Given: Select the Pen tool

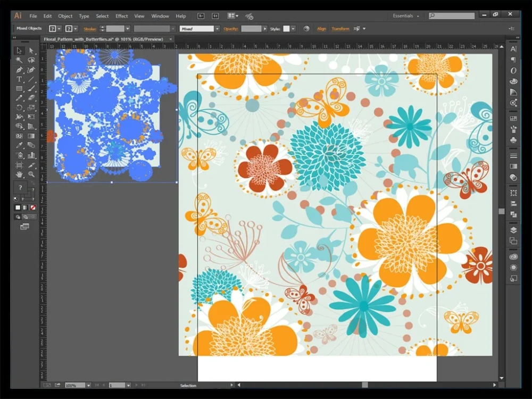Looking at the screenshot, I should coord(19,70).
